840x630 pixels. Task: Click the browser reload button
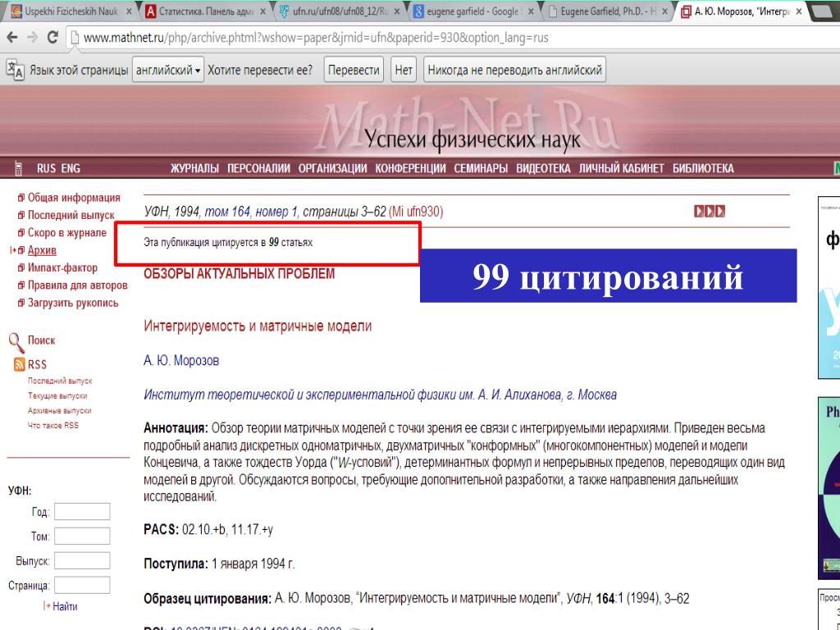pyautogui.click(x=52, y=39)
